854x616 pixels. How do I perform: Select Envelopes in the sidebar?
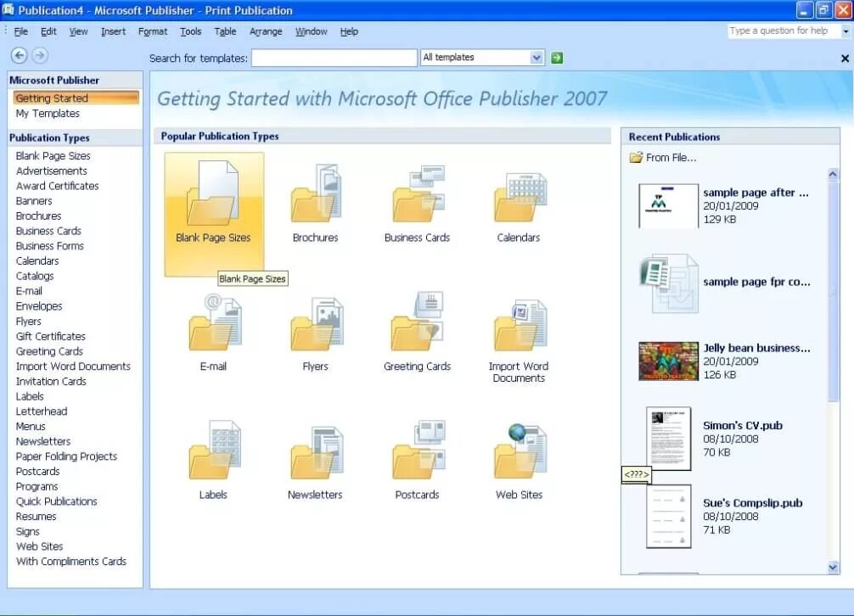coord(39,306)
